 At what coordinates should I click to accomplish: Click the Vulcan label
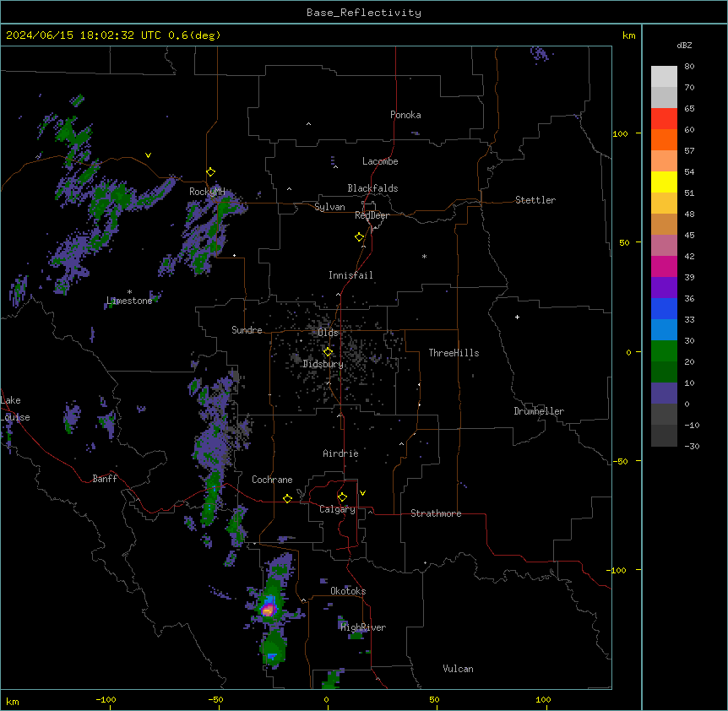pos(458,669)
